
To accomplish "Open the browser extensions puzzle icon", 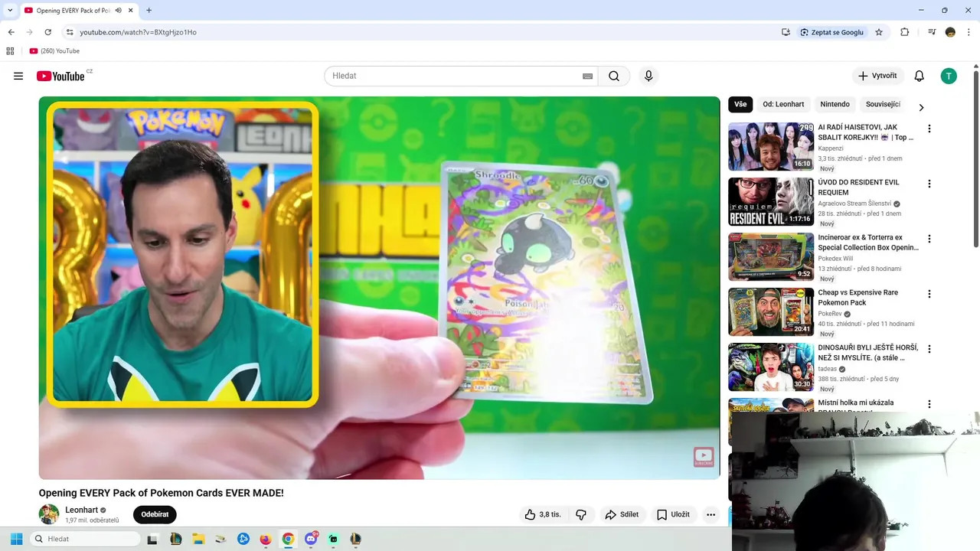I will tap(904, 32).
